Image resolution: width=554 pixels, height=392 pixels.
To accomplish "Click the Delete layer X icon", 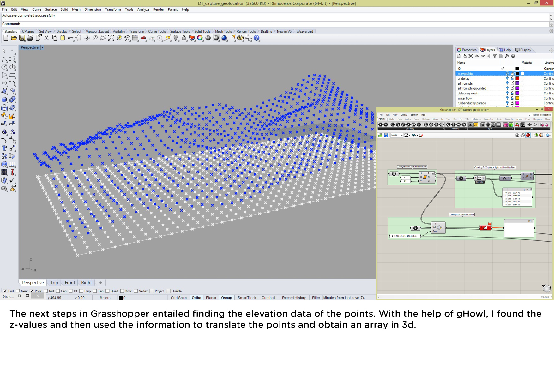I will (471, 56).
